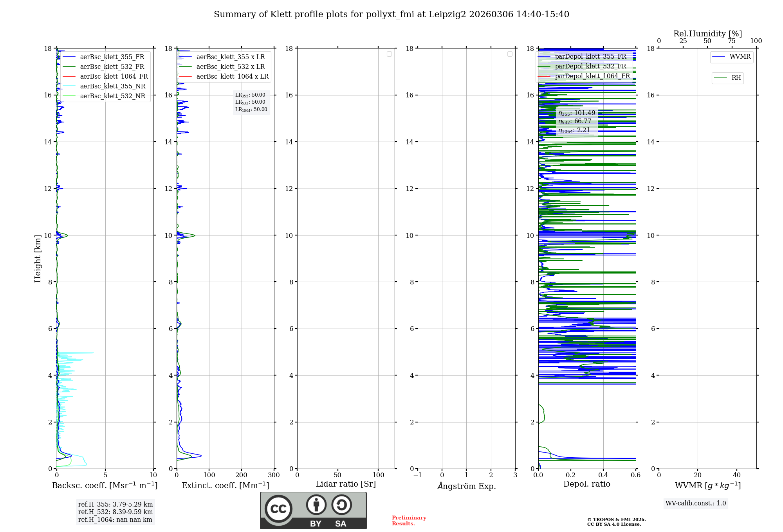Click the η532: 66.77 depolarization annotation
Image resolution: width=783 pixels, height=532 pixels.
click(x=575, y=121)
